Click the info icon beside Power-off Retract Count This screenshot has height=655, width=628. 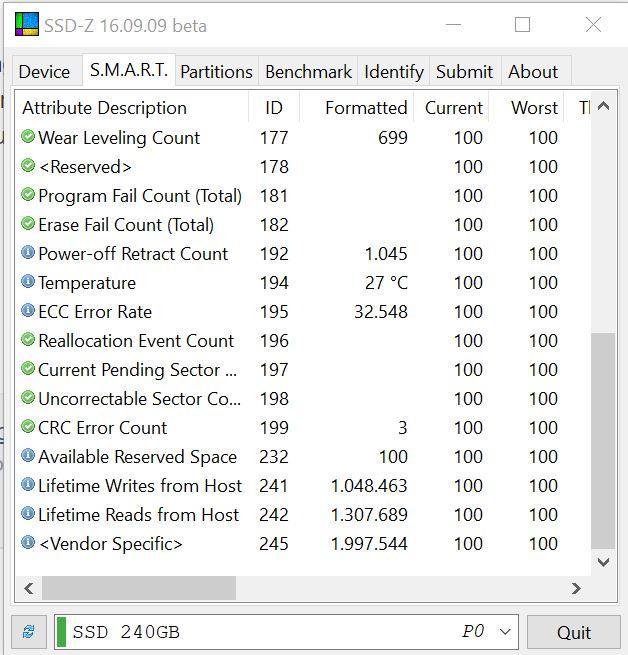coord(28,253)
